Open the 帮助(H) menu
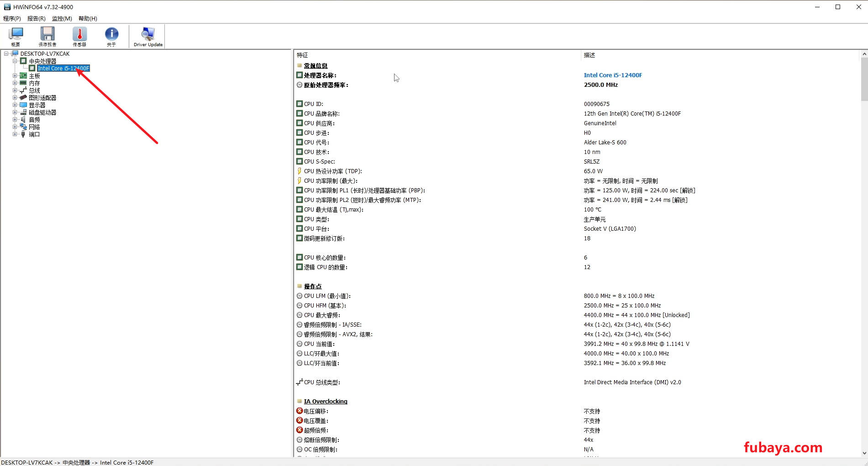 [x=88, y=19]
